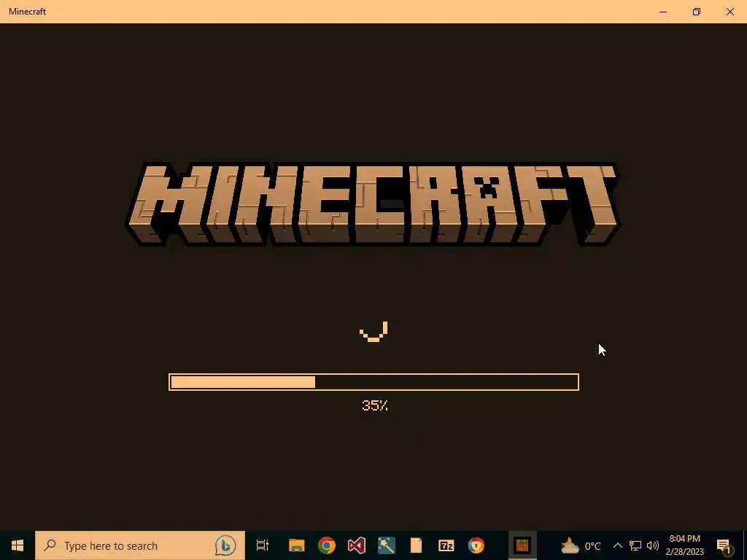Select Minecraft grass block taskbar icon

(522, 545)
